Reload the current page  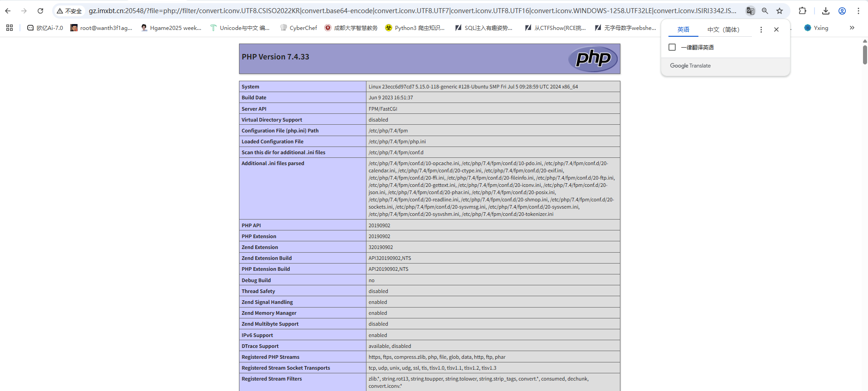click(40, 11)
